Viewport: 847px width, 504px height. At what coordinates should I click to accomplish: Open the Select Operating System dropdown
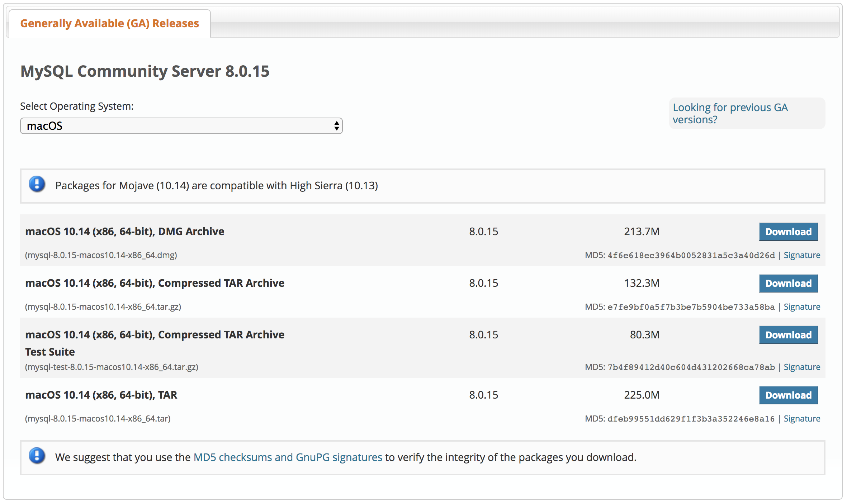(181, 126)
